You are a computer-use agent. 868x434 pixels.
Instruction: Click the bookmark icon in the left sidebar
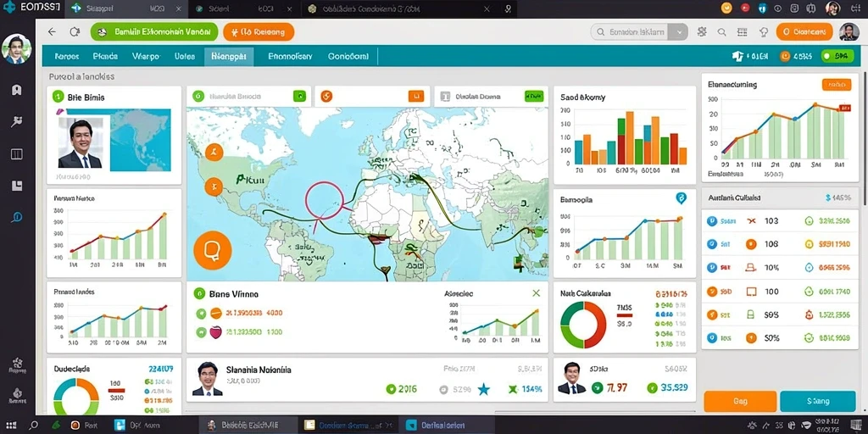(x=17, y=90)
